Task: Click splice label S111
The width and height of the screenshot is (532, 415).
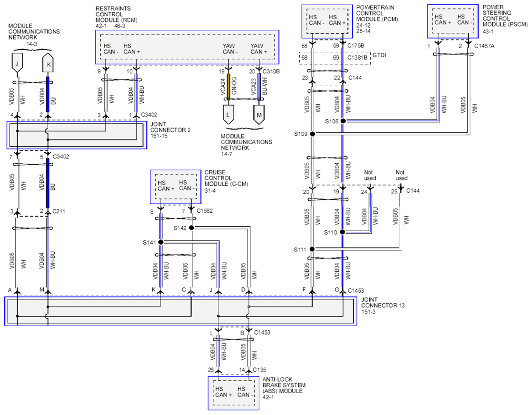Action: click(x=300, y=250)
